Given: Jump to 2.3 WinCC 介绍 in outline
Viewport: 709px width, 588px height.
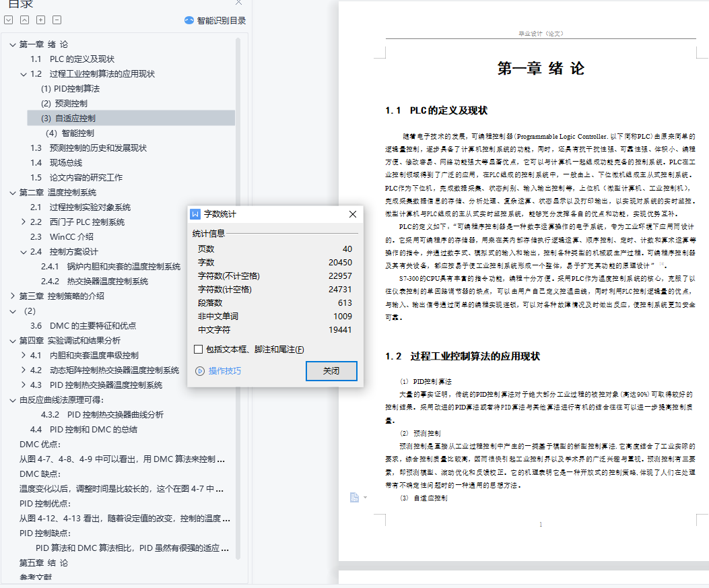Looking at the screenshot, I should (x=71, y=237).
